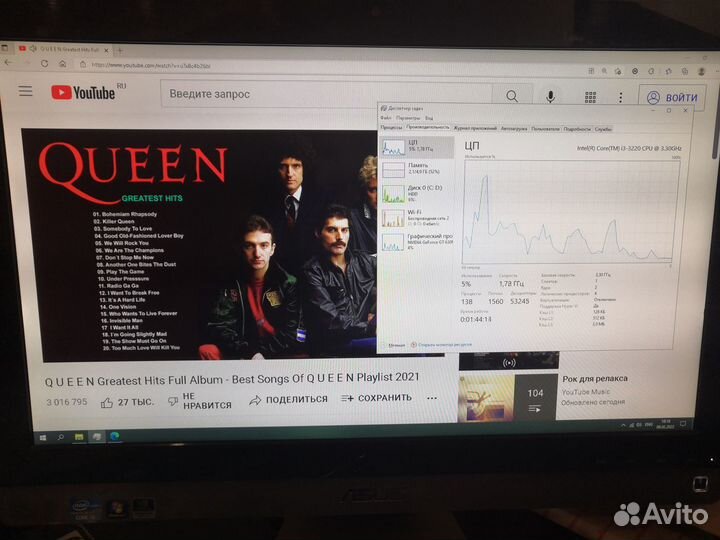Select the Диск 0 (C: D:) item
720x540 pixels.
(417, 193)
